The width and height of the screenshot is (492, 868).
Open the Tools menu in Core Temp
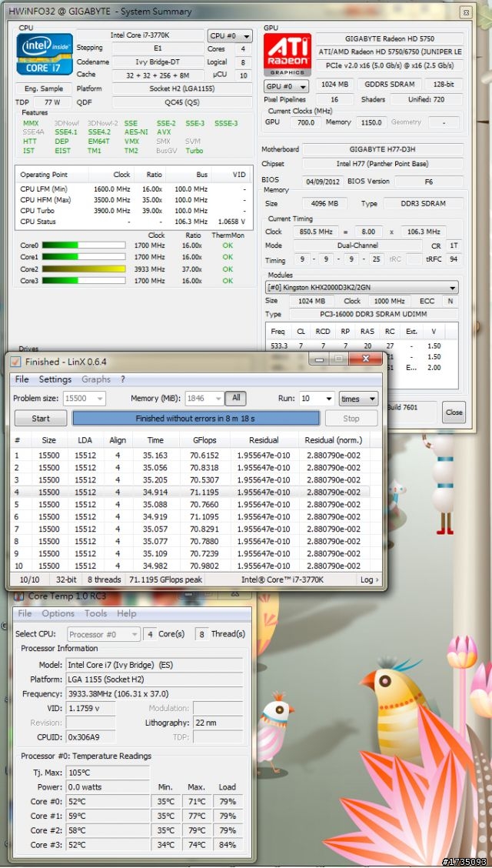(x=95, y=613)
